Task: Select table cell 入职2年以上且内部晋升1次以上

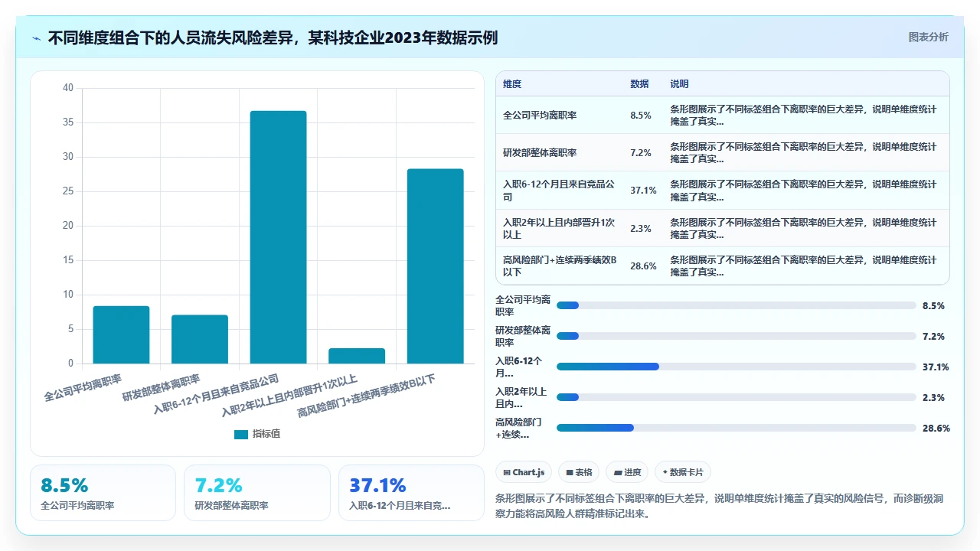Action: click(x=560, y=228)
